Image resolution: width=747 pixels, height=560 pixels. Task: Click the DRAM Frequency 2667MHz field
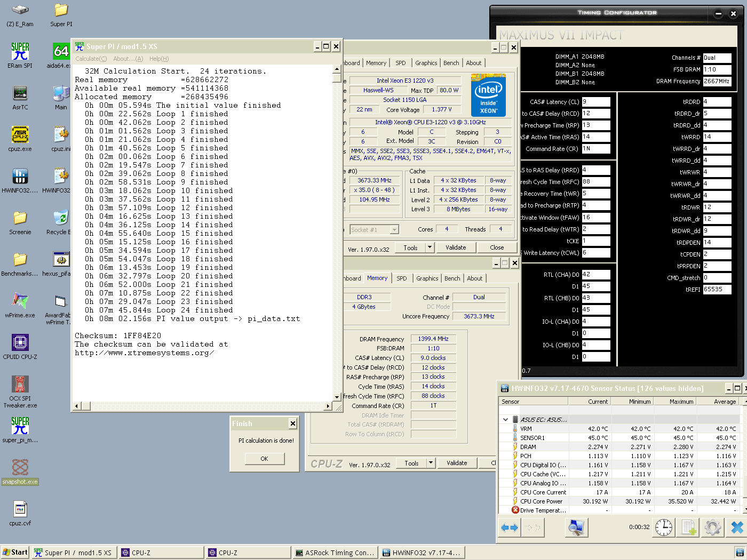tap(717, 82)
